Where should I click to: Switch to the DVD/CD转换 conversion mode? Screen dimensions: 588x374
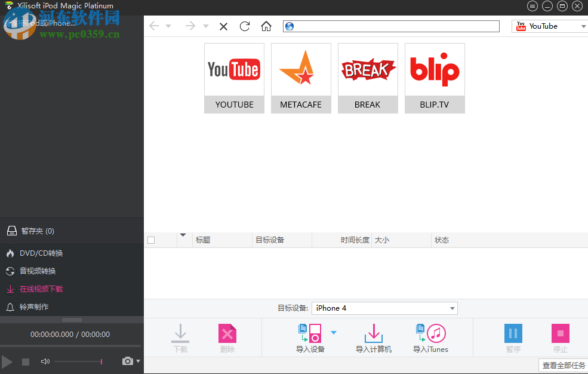pos(36,253)
